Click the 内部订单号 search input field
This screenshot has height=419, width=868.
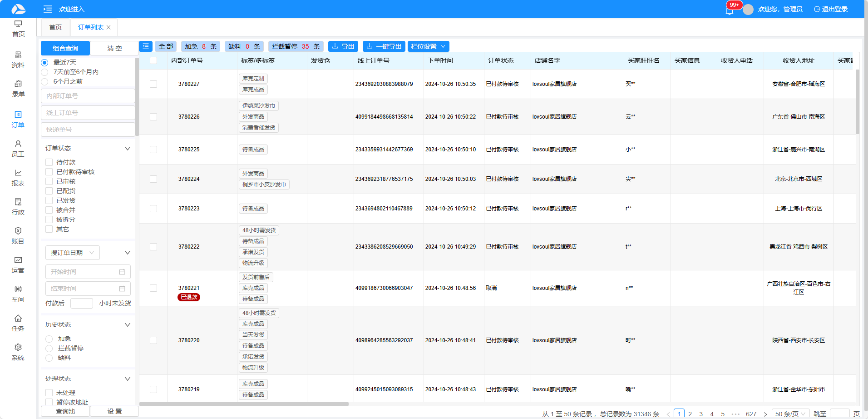pyautogui.click(x=88, y=96)
